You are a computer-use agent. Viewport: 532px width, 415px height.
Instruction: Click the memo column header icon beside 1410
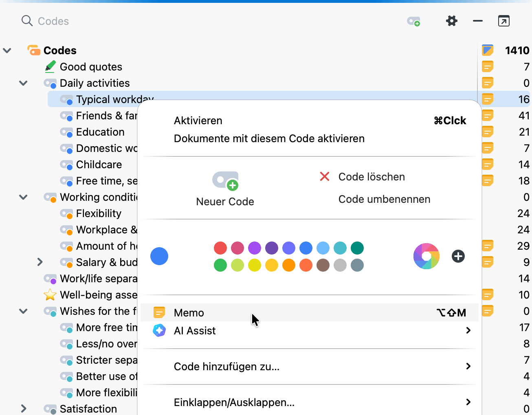(x=488, y=50)
